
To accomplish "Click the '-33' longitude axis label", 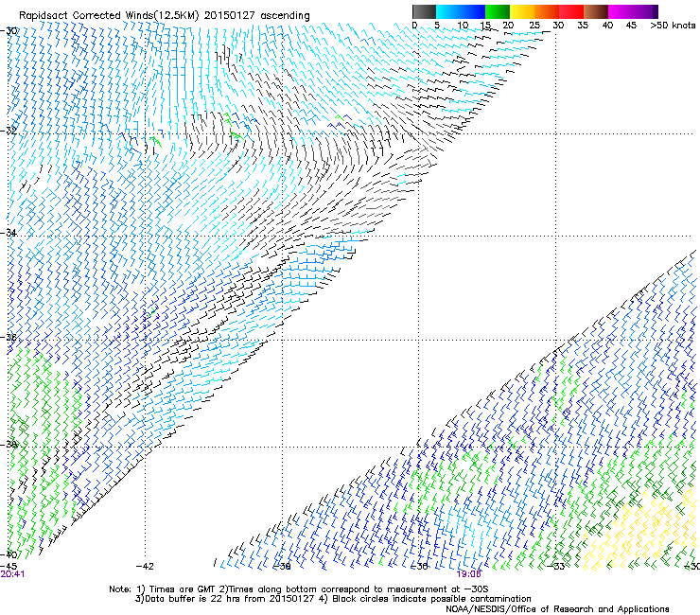I will (556, 567).
